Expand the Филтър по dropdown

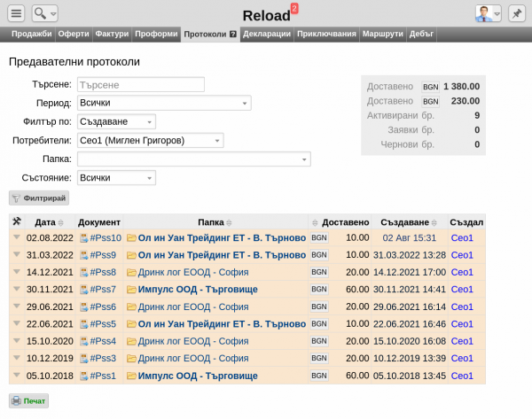[x=116, y=121]
